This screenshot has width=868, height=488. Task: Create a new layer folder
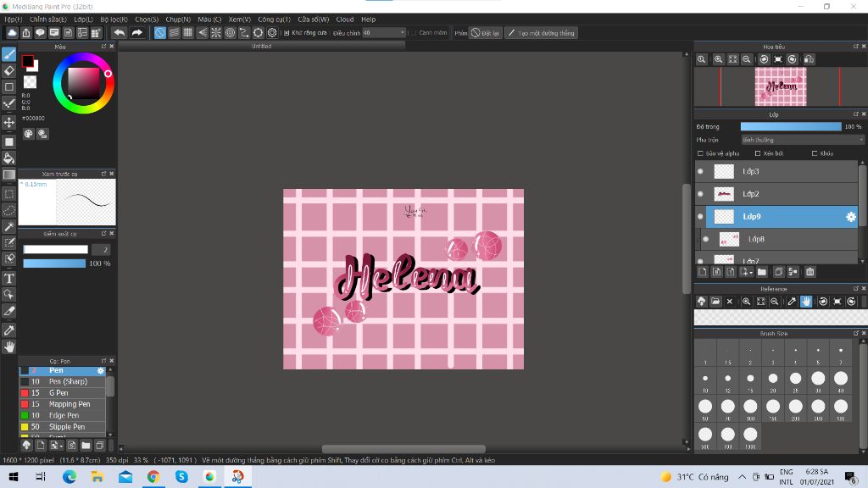tap(762, 272)
